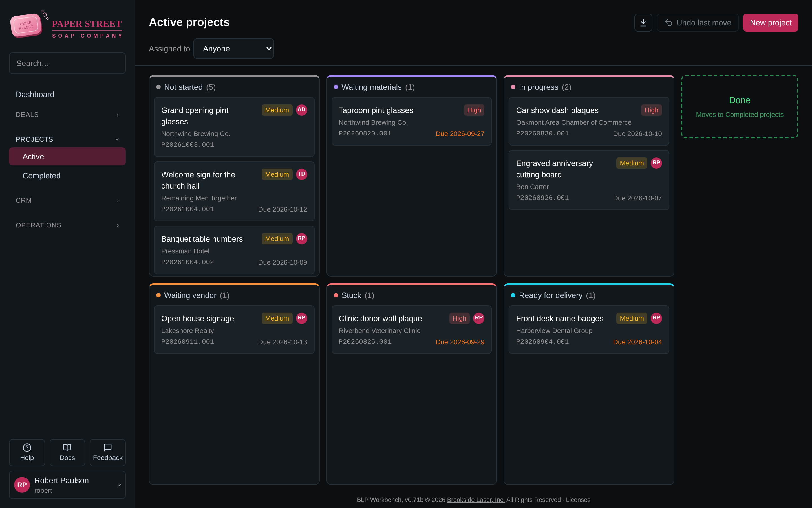
Task: Open the Assigned to Anyone dropdown
Action: point(233,48)
